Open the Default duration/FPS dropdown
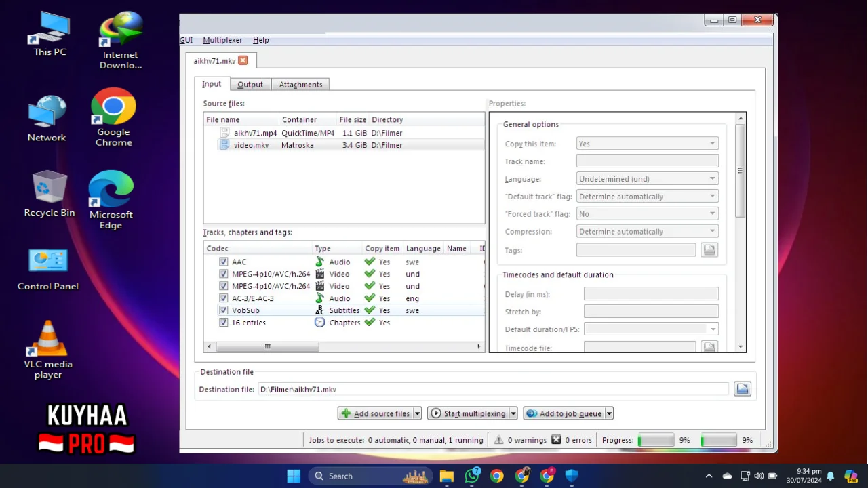The width and height of the screenshot is (868, 488). pyautogui.click(x=651, y=329)
